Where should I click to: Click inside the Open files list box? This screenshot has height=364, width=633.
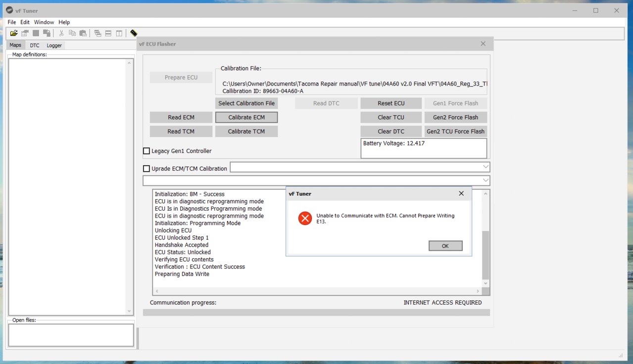point(71,335)
